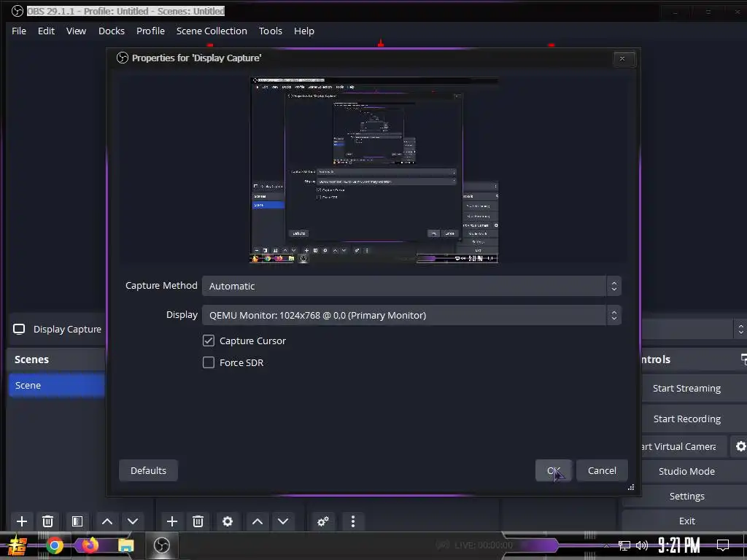The width and height of the screenshot is (747, 560).
Task: Open the Windows Start menu
Action: [x=18, y=545]
